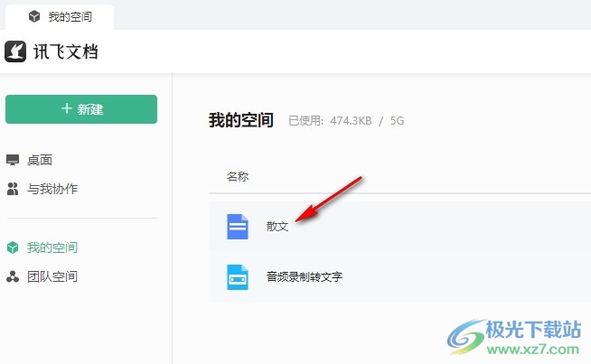Click the 我的空间 page heading
The height and width of the screenshot is (364, 591).
tap(241, 120)
